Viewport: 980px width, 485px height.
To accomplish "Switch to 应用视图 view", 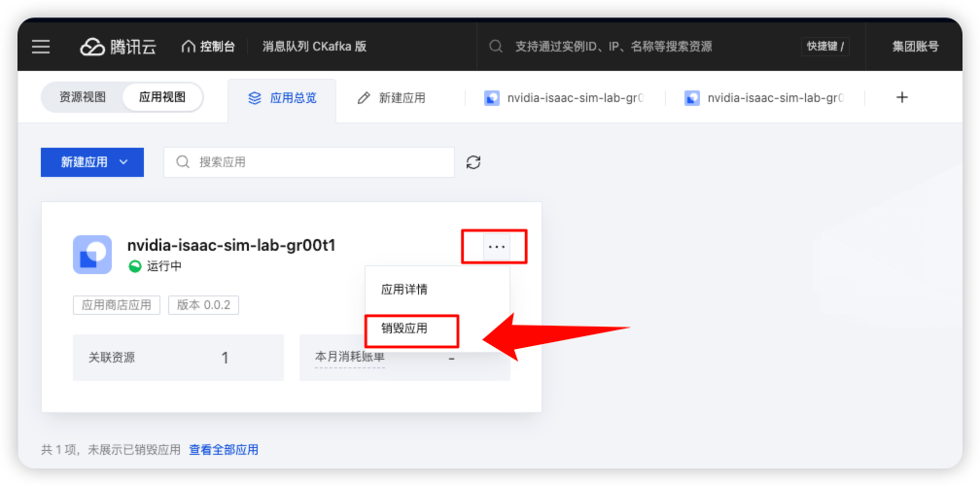I will 162,97.
